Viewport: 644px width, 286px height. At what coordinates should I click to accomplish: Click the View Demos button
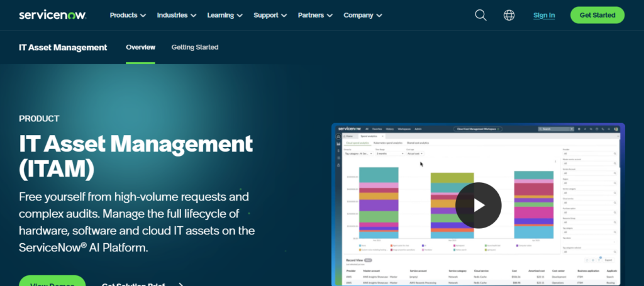click(x=52, y=282)
